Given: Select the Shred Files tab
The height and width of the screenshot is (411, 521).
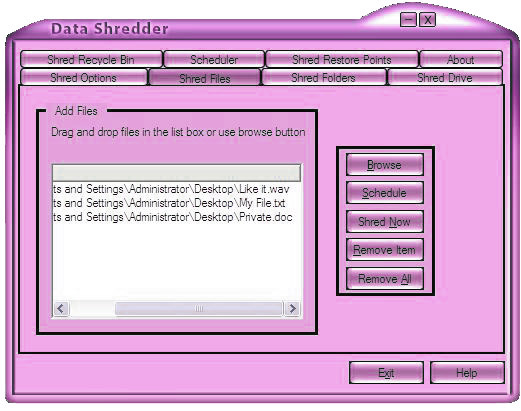Looking at the screenshot, I should pos(205,78).
